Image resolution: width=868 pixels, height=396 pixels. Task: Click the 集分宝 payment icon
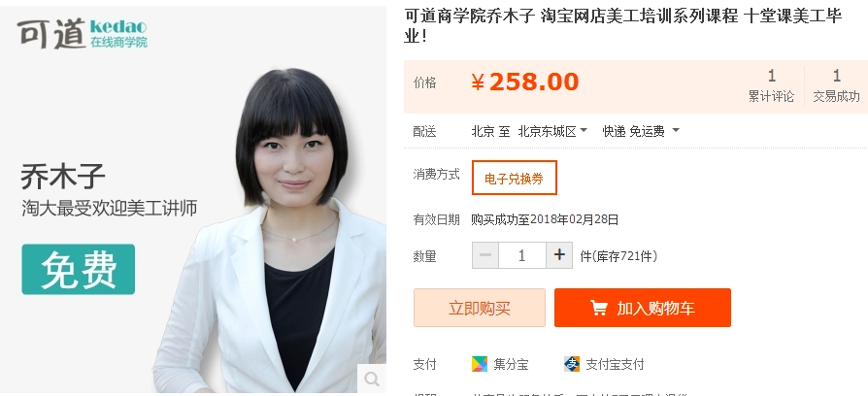tap(480, 364)
